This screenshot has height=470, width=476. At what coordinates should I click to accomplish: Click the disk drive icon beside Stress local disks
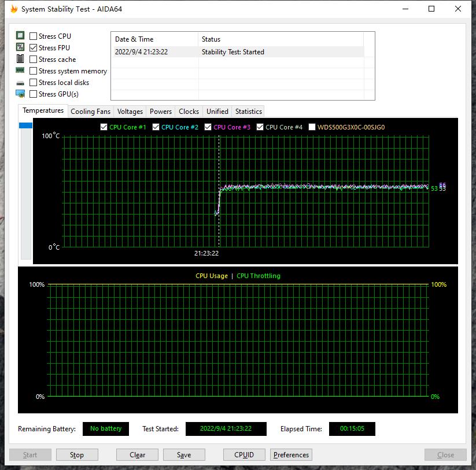coord(20,83)
